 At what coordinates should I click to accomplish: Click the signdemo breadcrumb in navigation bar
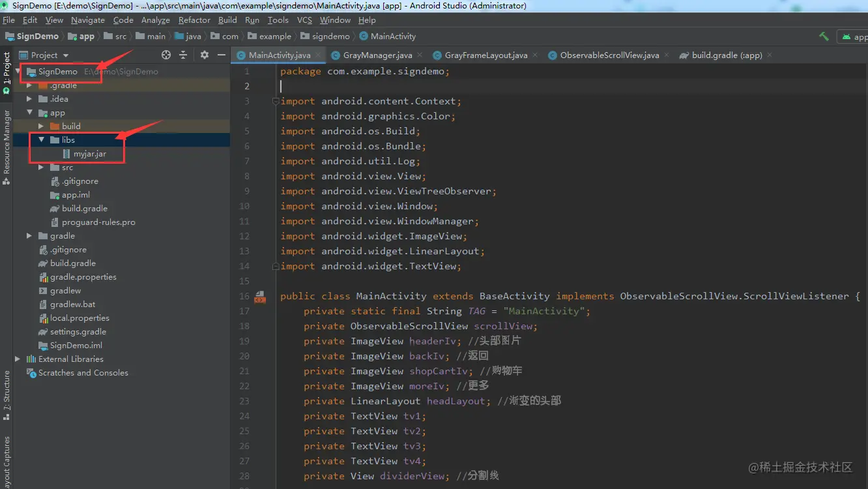point(330,37)
